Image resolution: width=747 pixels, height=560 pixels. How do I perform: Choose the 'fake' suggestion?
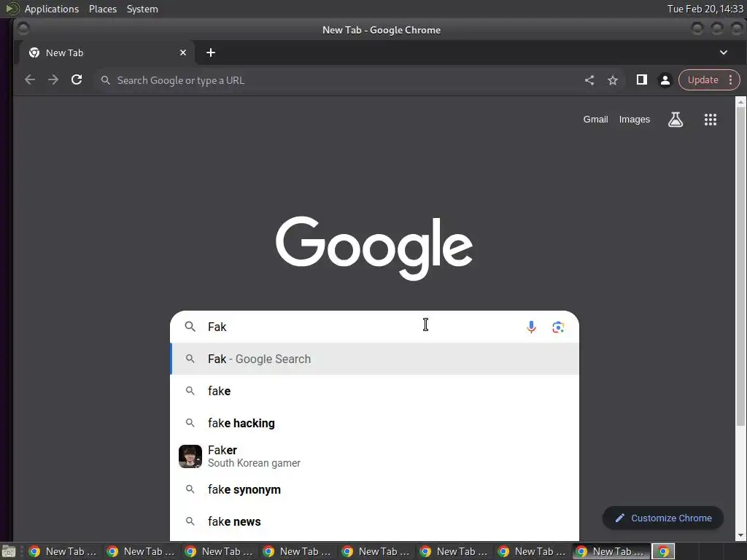point(374,391)
